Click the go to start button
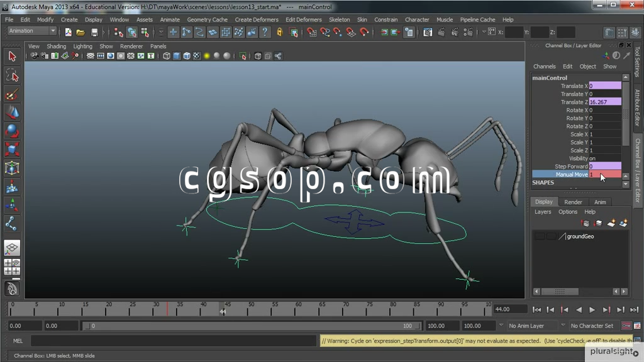The height and width of the screenshot is (362, 644). click(536, 309)
